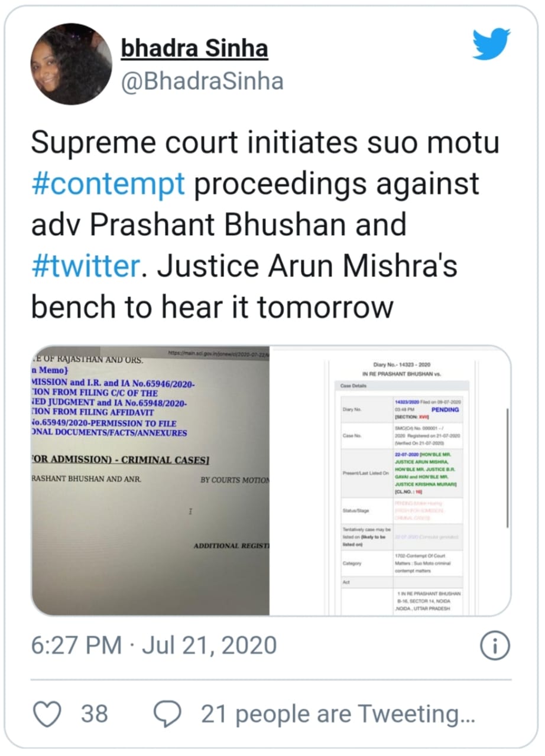
Task: Open the Twitter bird logo
Action: [x=492, y=44]
